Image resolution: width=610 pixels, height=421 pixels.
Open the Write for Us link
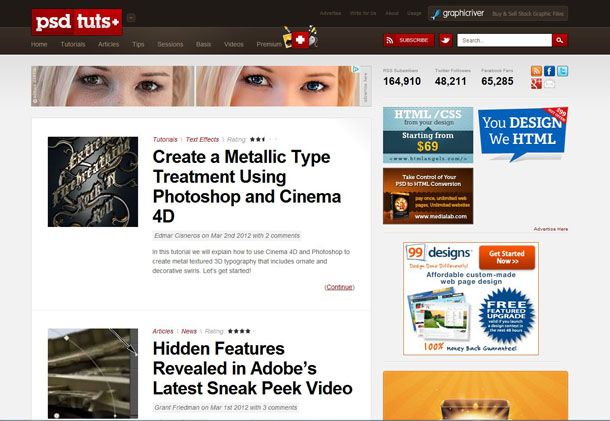[363, 13]
